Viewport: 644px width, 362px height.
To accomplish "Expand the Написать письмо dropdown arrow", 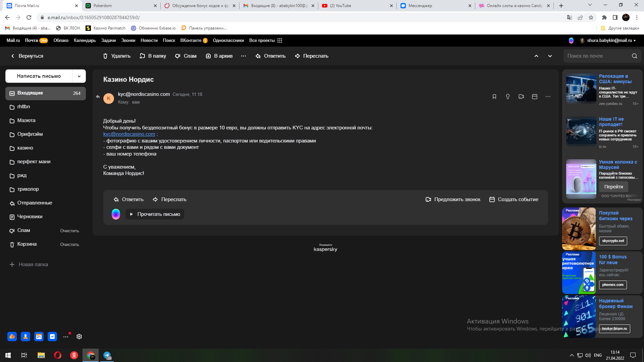I will tap(79, 76).
